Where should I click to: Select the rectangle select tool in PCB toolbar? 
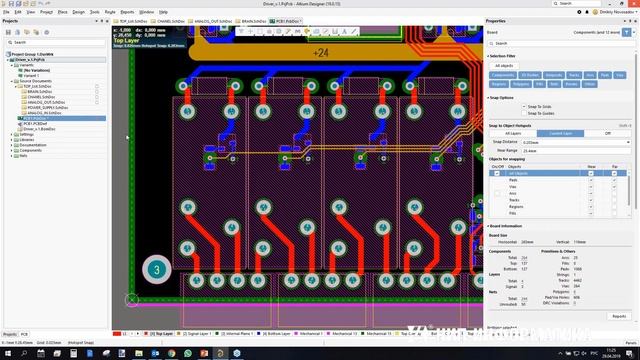[260, 31]
